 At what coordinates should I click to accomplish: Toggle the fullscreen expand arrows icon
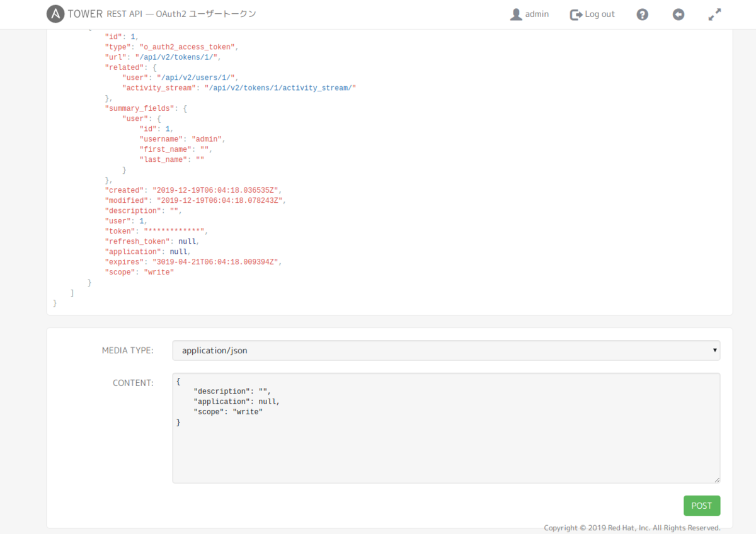[714, 14]
